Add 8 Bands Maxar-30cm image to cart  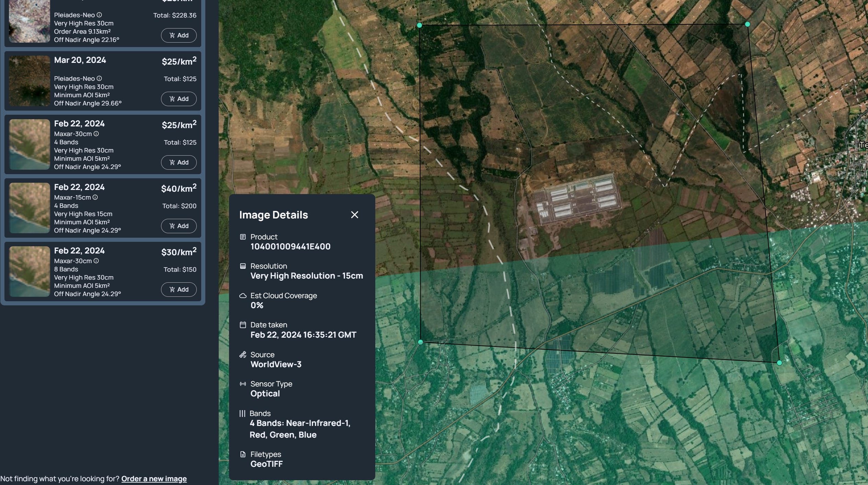click(x=179, y=290)
